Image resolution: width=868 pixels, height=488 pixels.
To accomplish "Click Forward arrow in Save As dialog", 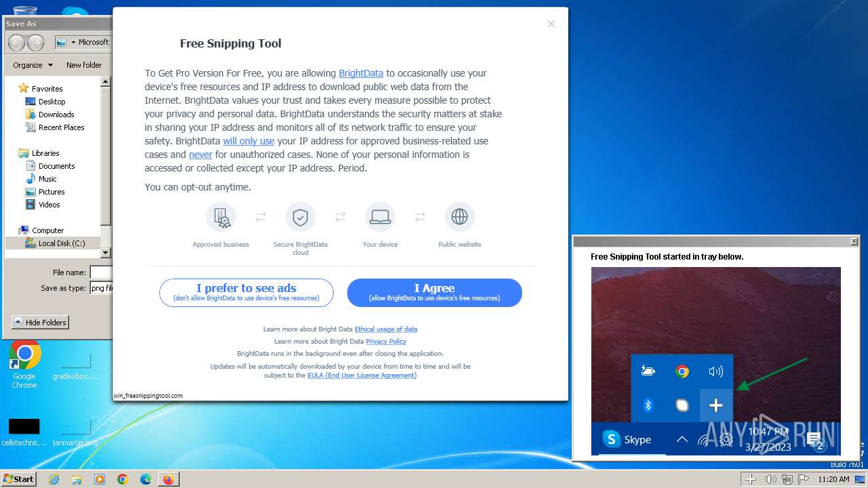I will click(x=35, y=42).
